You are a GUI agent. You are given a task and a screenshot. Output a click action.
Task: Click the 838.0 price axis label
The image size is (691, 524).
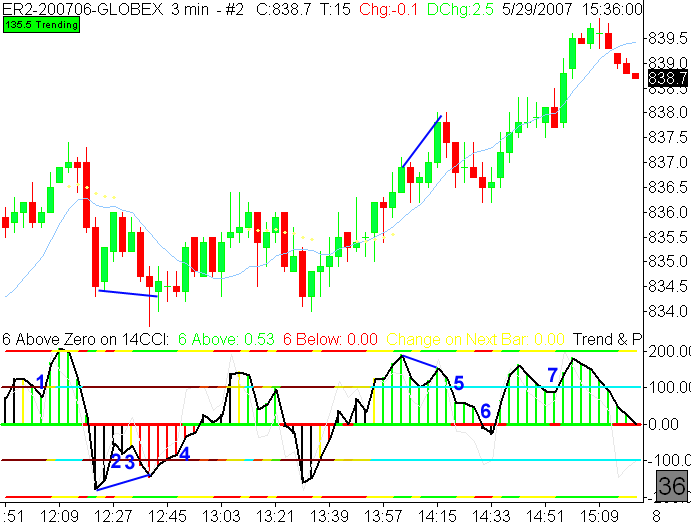tap(668, 112)
